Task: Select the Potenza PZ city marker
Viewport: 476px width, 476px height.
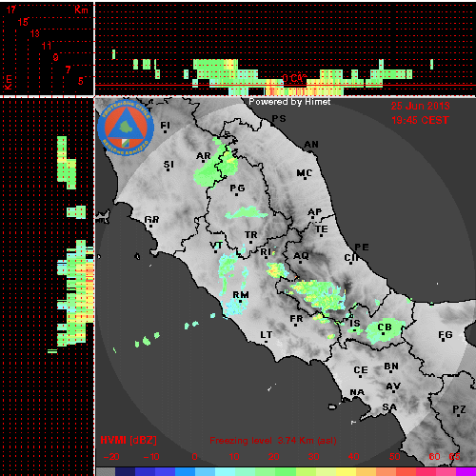Action: [459, 415]
